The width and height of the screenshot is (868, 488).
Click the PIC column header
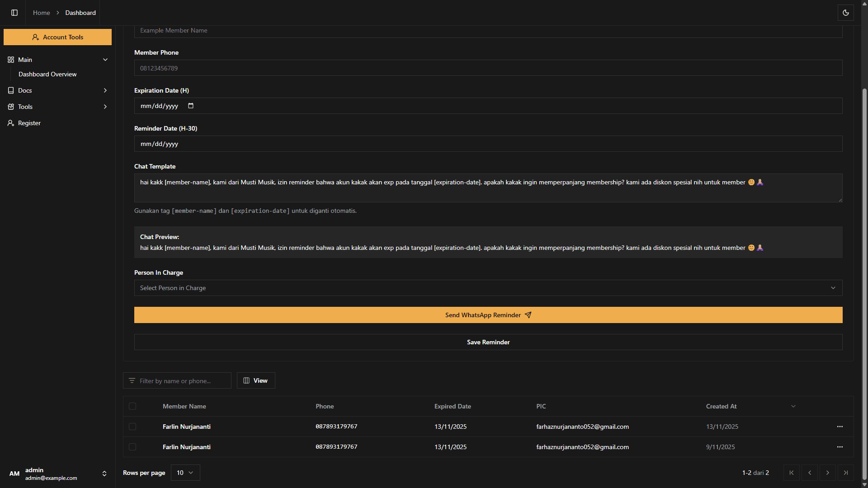click(541, 406)
